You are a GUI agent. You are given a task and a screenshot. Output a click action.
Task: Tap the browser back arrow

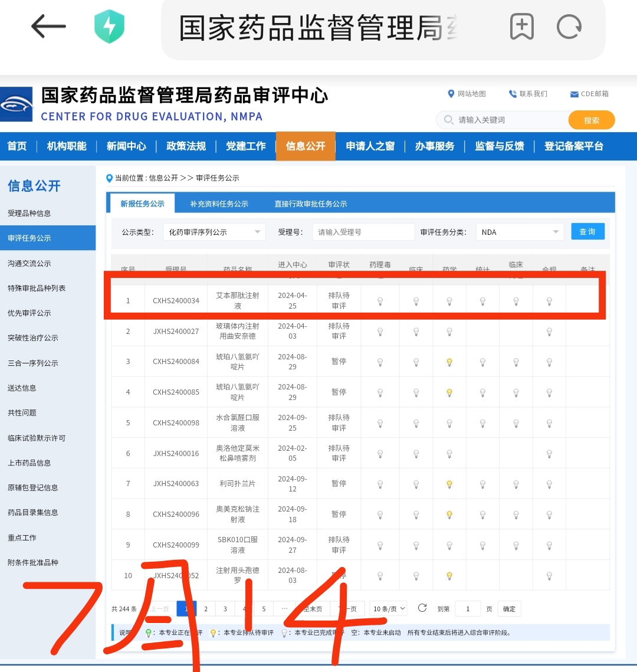[x=48, y=26]
